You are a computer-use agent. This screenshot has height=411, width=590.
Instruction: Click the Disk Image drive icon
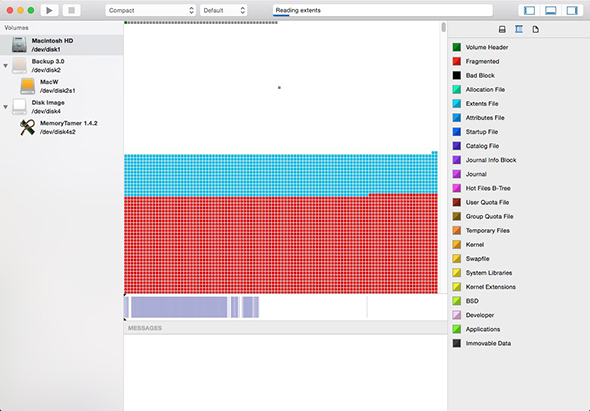pyautogui.click(x=19, y=107)
